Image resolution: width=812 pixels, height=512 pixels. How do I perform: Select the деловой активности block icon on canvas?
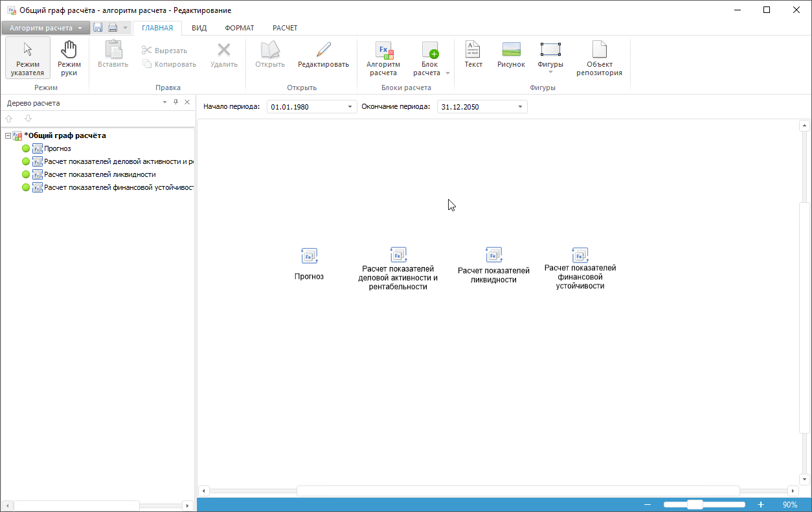[398, 254]
